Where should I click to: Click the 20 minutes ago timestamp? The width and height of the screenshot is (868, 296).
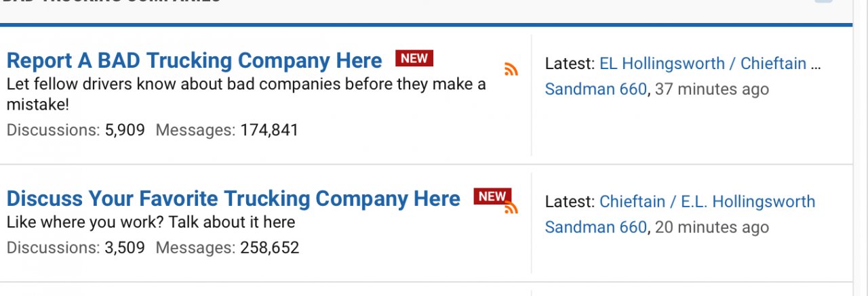tap(712, 227)
